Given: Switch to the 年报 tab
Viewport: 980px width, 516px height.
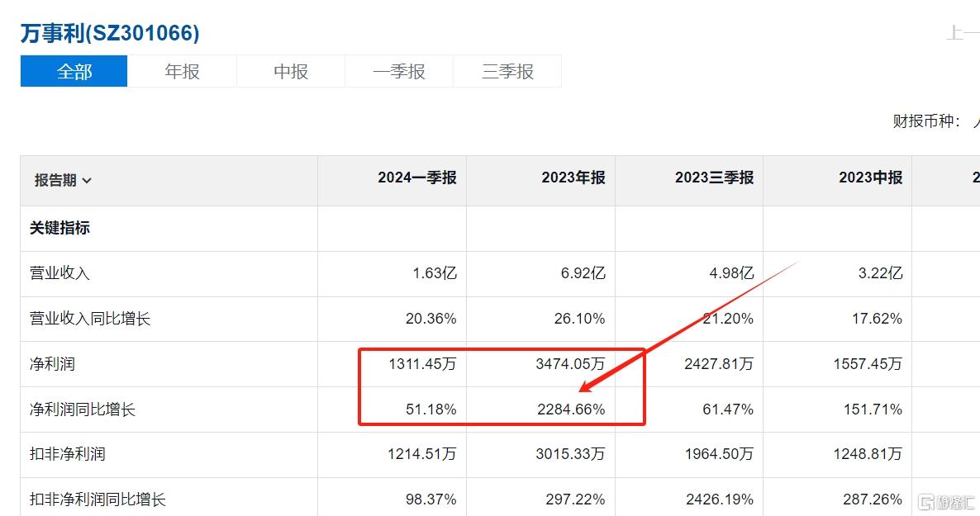Looking at the screenshot, I should pyautogui.click(x=182, y=71).
